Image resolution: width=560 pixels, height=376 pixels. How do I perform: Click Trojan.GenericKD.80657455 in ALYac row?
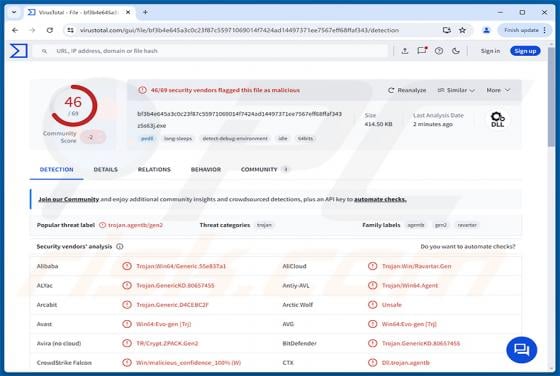(x=175, y=285)
